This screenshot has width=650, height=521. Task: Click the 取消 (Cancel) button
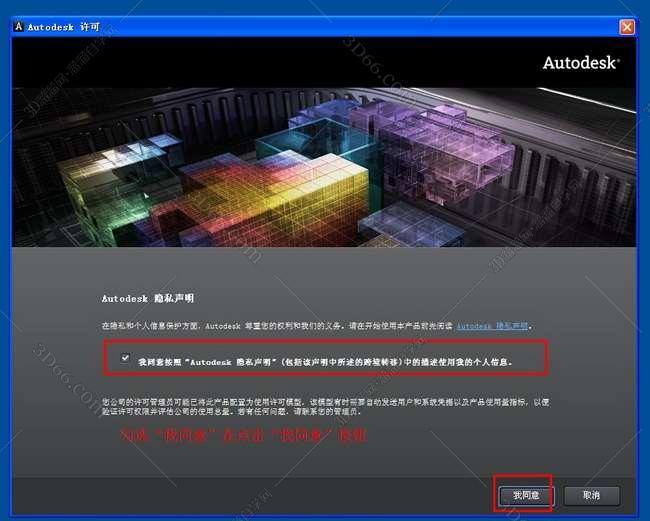coord(592,495)
